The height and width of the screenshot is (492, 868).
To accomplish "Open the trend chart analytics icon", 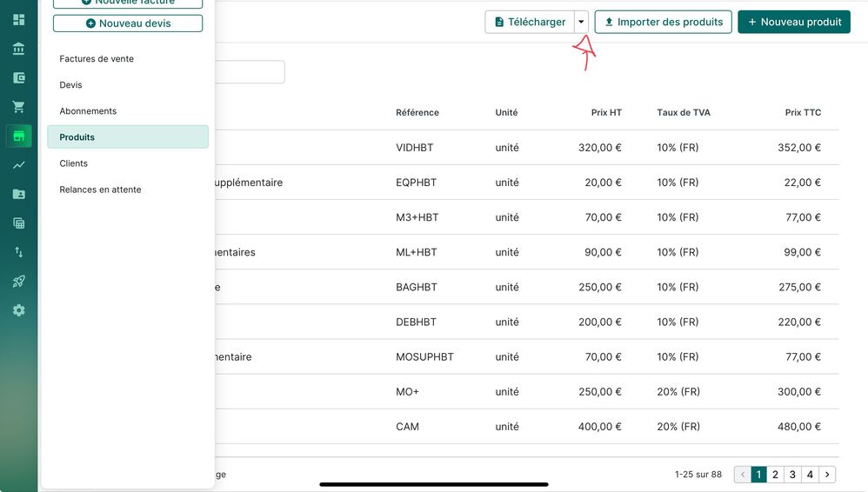I will (18, 165).
